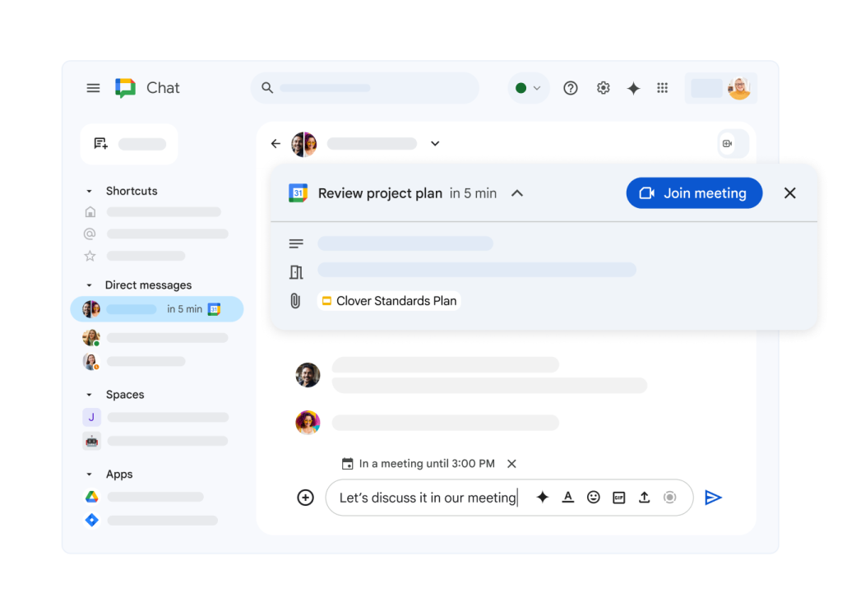Expand the conversation name dropdown chevron
Image resolution: width=842 pixels, height=616 pixels.
click(x=435, y=144)
